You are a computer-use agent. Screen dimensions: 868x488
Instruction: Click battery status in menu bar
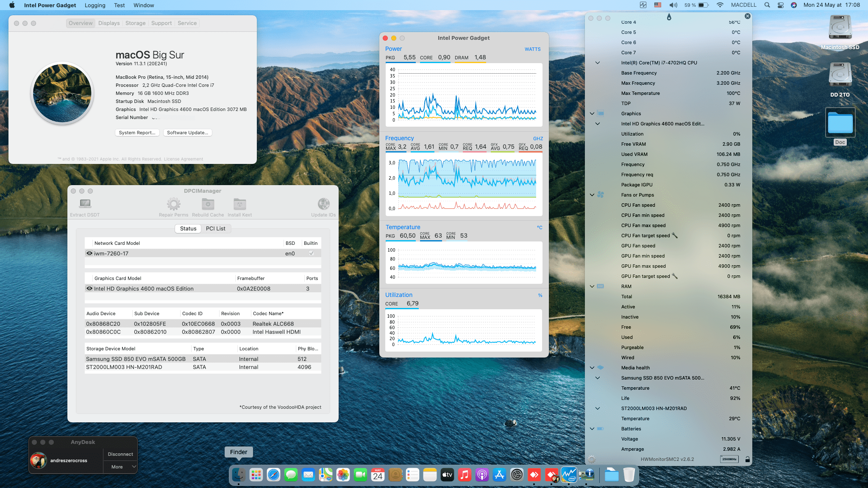coord(696,5)
